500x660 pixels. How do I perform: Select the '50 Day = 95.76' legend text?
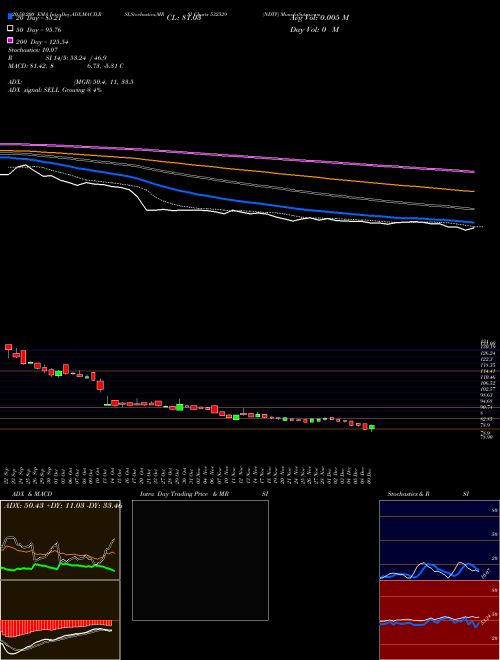[x=39, y=30]
